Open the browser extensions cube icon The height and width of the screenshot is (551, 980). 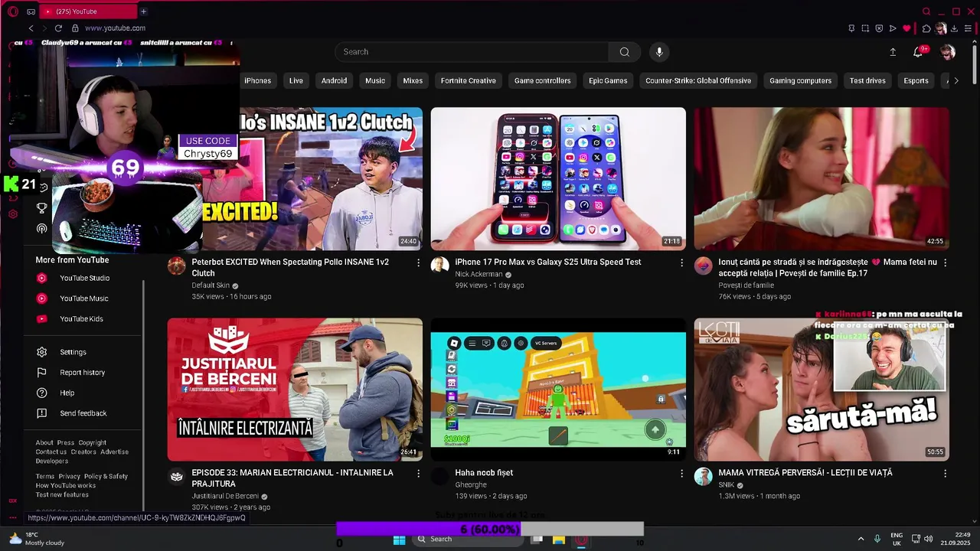tap(926, 28)
